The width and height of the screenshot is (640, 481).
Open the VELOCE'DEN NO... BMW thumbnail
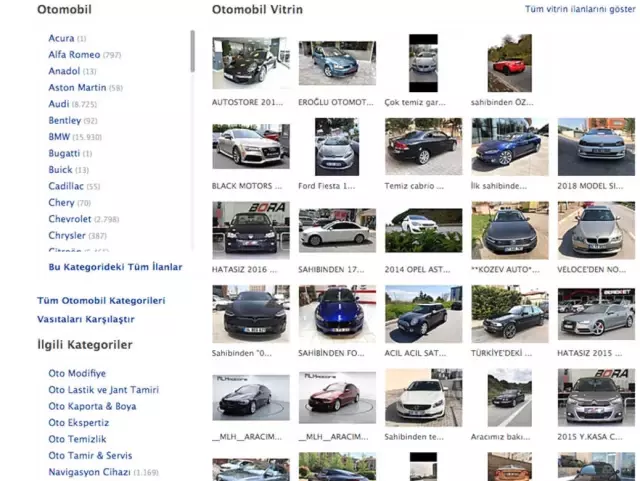[x=596, y=230]
